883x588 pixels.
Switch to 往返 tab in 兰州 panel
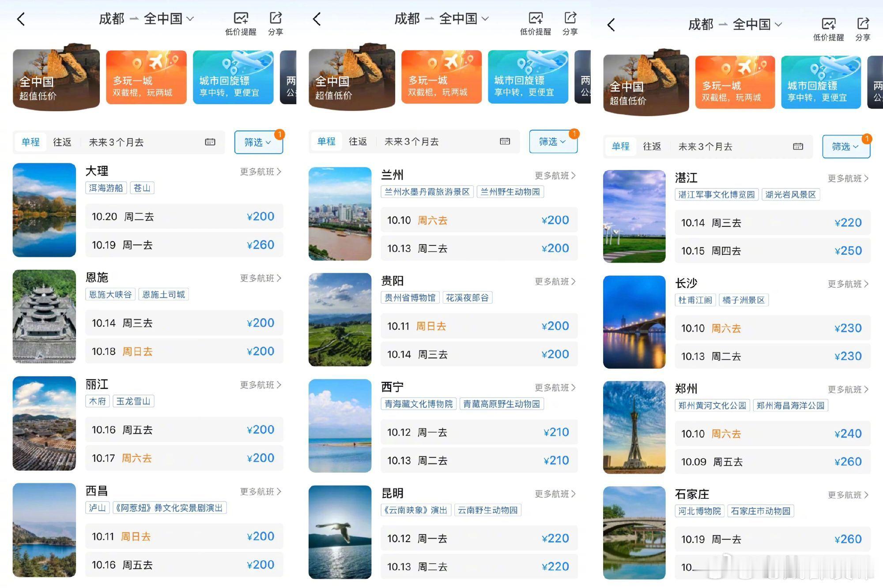click(358, 142)
